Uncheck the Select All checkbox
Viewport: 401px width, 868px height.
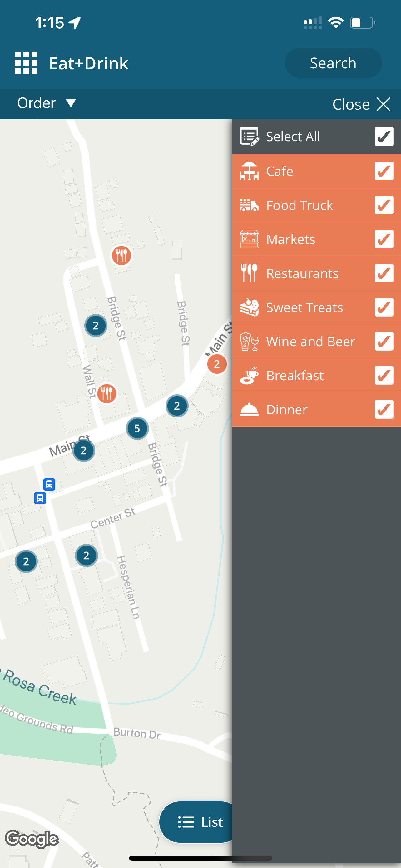(x=384, y=137)
